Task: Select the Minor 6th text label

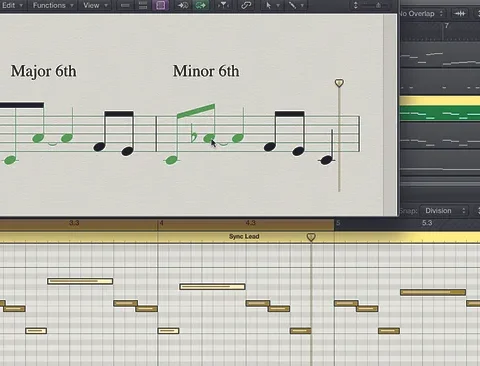Action: click(x=206, y=71)
